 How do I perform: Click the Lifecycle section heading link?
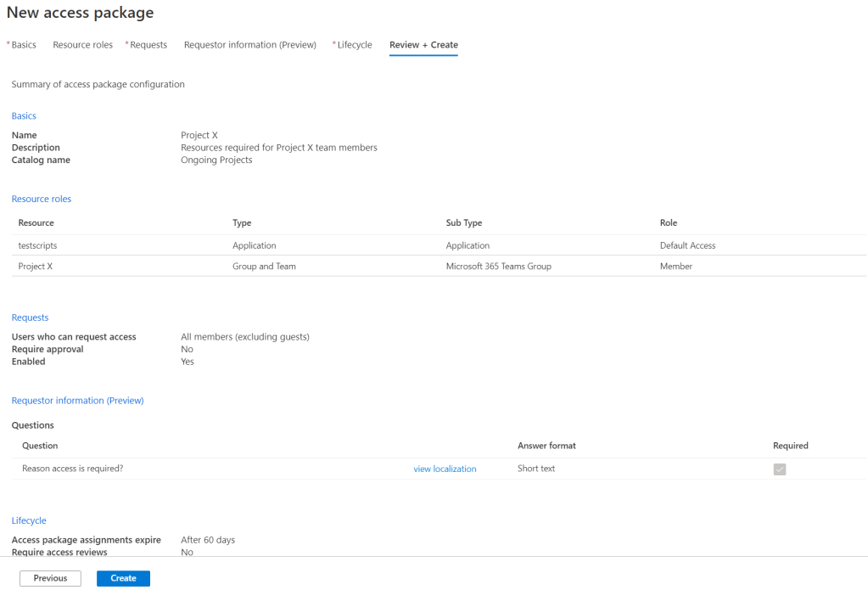29,520
